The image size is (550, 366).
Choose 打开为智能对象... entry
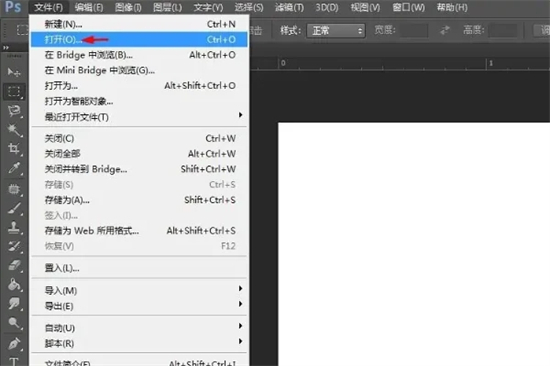pos(139,101)
